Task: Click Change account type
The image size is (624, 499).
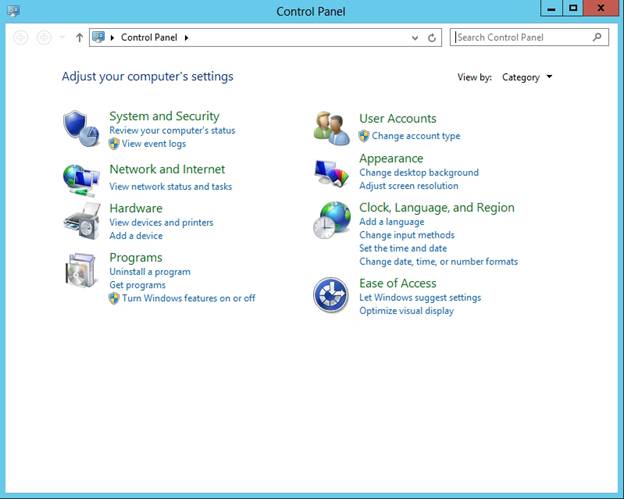Action: tap(416, 136)
